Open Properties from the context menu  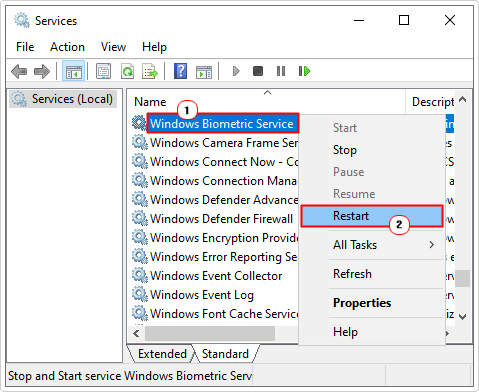[x=372, y=303]
